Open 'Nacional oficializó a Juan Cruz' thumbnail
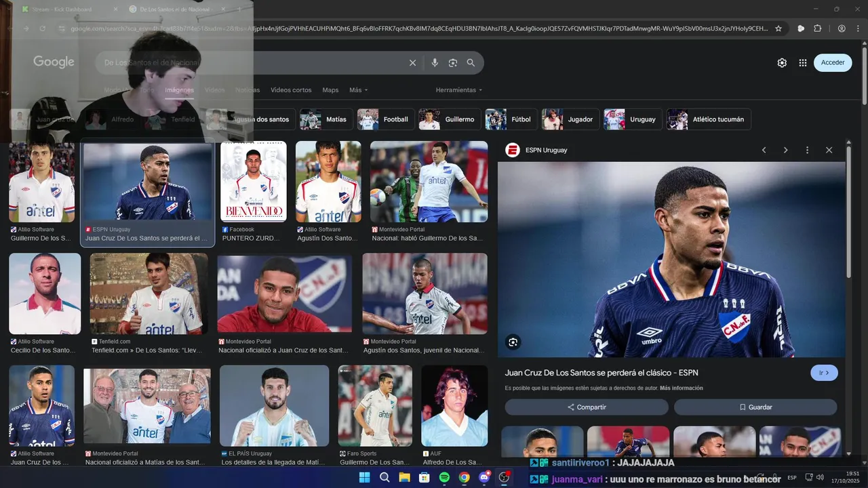868x488 pixels. coord(285,293)
